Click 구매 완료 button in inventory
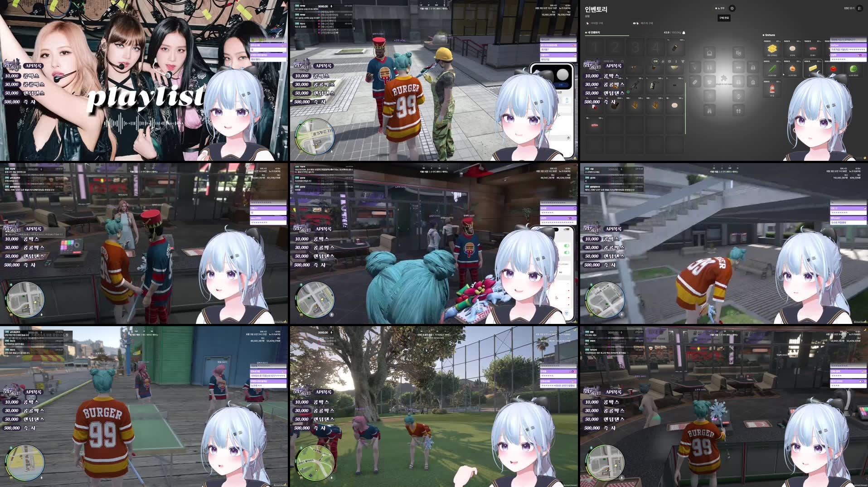The image size is (868, 487). point(724,18)
